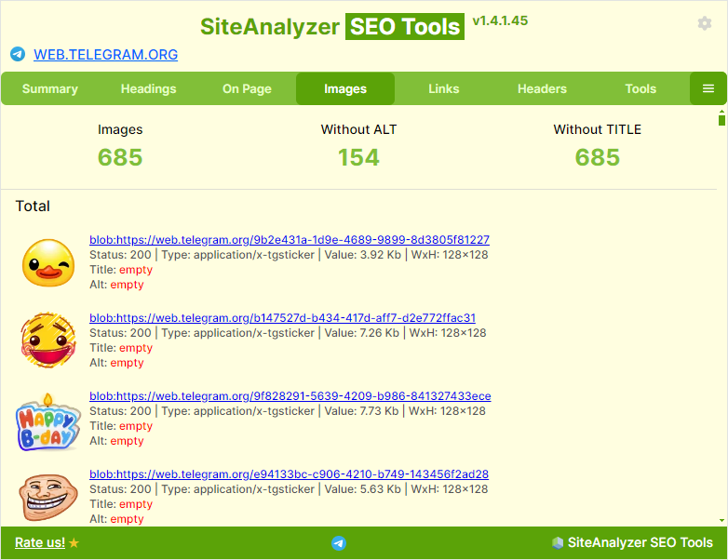
Task: Click SiteAnalyzer SEO Tools footer text
Action: (x=640, y=542)
